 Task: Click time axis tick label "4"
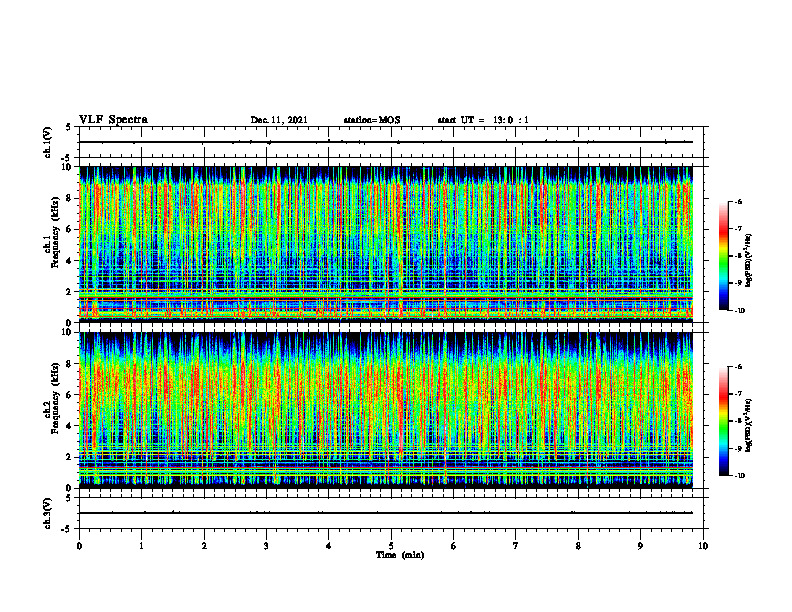click(329, 546)
